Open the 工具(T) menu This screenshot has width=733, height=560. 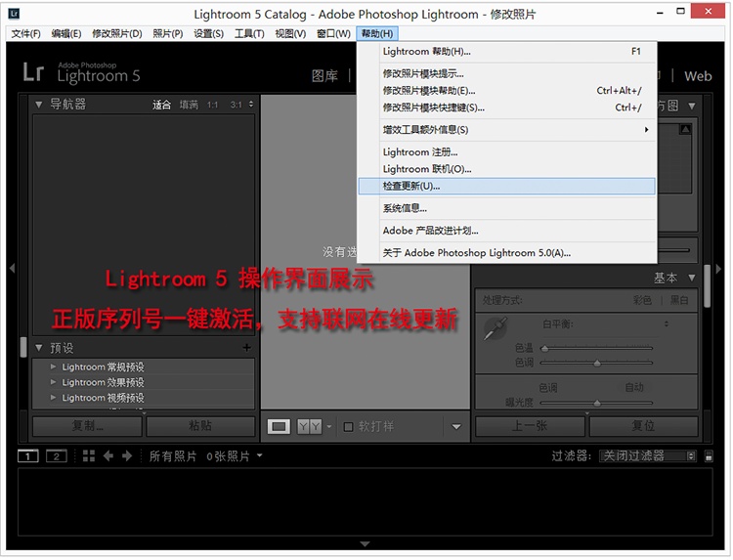coord(249,33)
